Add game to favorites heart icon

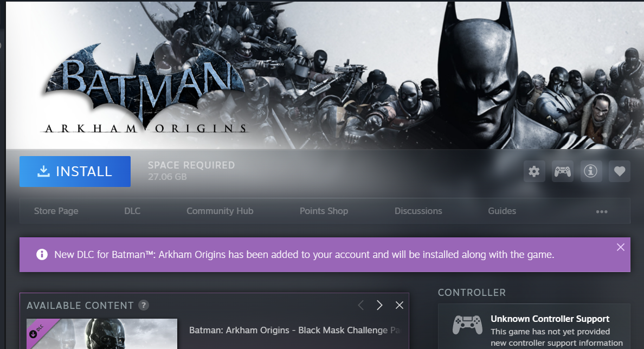[x=620, y=171]
